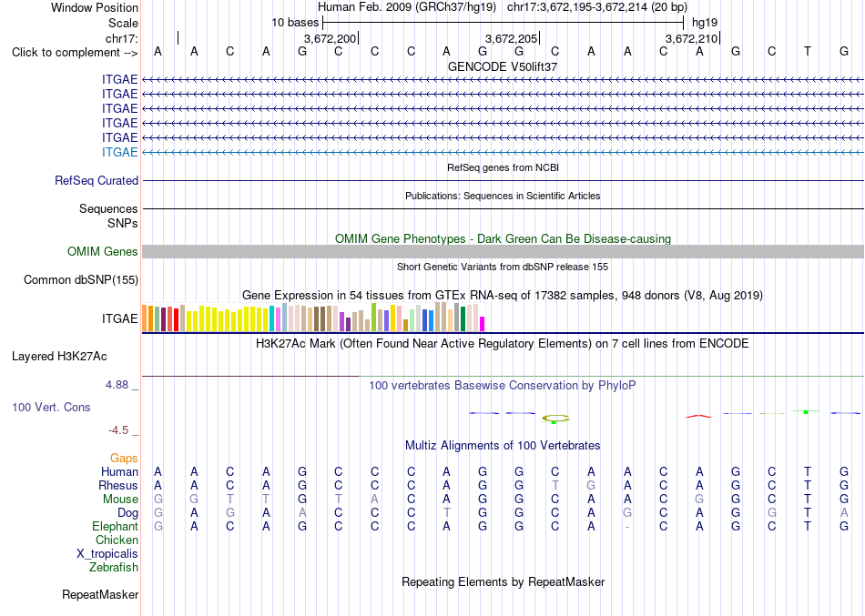
Task: Click the 'Human Feb. 2009 (GRCh37/hg19)' text
Action: [407, 7]
